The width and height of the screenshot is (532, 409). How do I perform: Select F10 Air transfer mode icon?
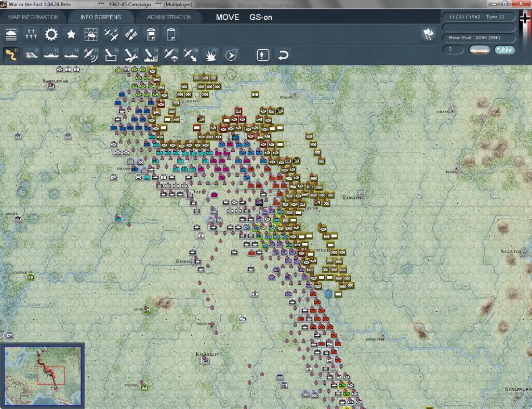coord(191,55)
